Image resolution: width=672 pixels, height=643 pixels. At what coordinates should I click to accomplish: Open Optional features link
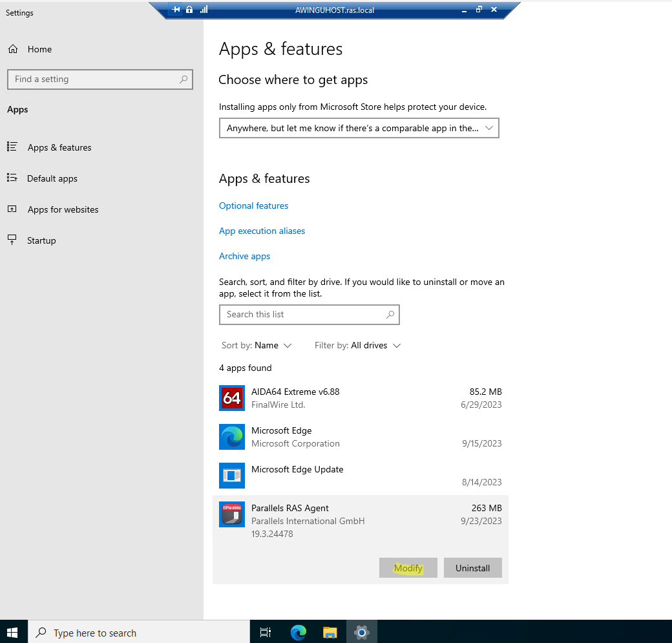tap(253, 206)
